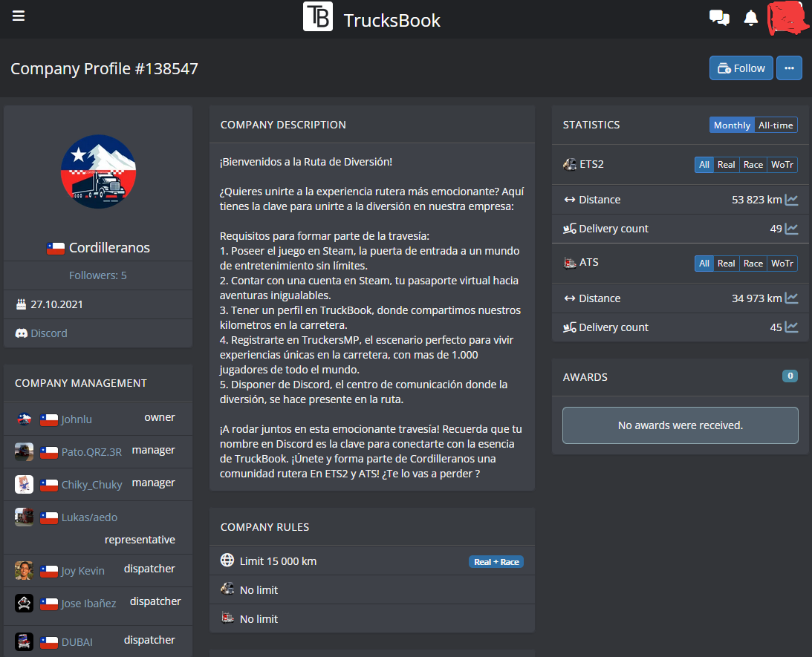The image size is (812, 657).
Task: Click ETS2 distance value 53 823 km
Action: pos(756,200)
